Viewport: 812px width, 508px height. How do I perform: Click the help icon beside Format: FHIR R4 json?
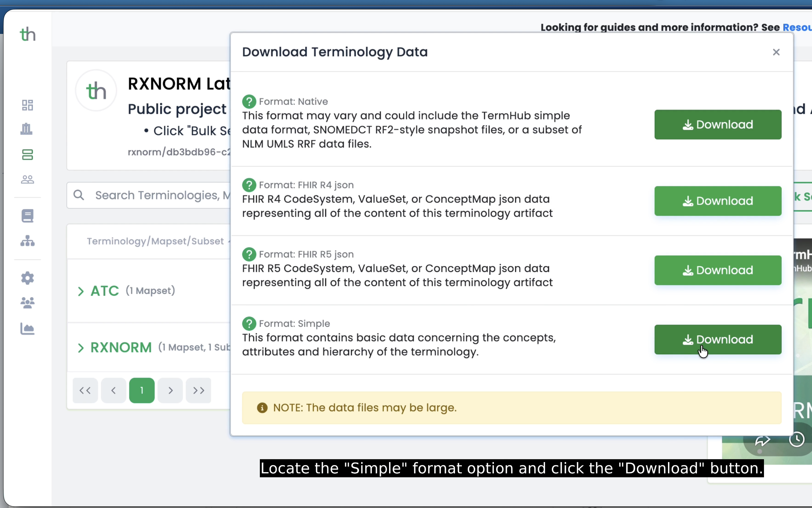[x=249, y=185]
